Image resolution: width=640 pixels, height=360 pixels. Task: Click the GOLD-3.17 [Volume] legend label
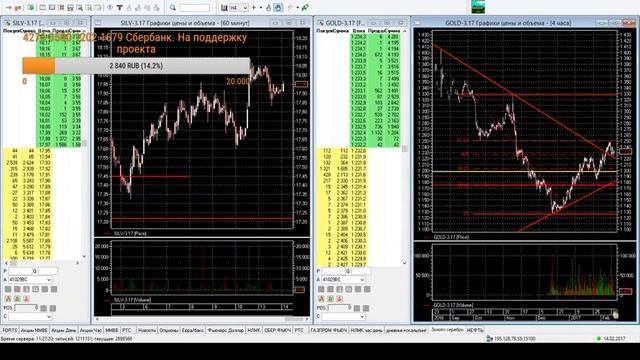click(453, 305)
